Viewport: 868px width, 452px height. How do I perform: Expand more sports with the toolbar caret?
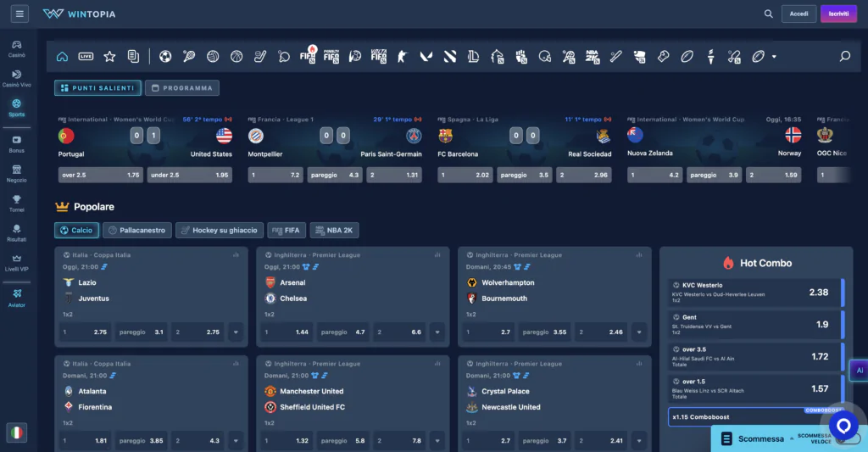coord(774,57)
